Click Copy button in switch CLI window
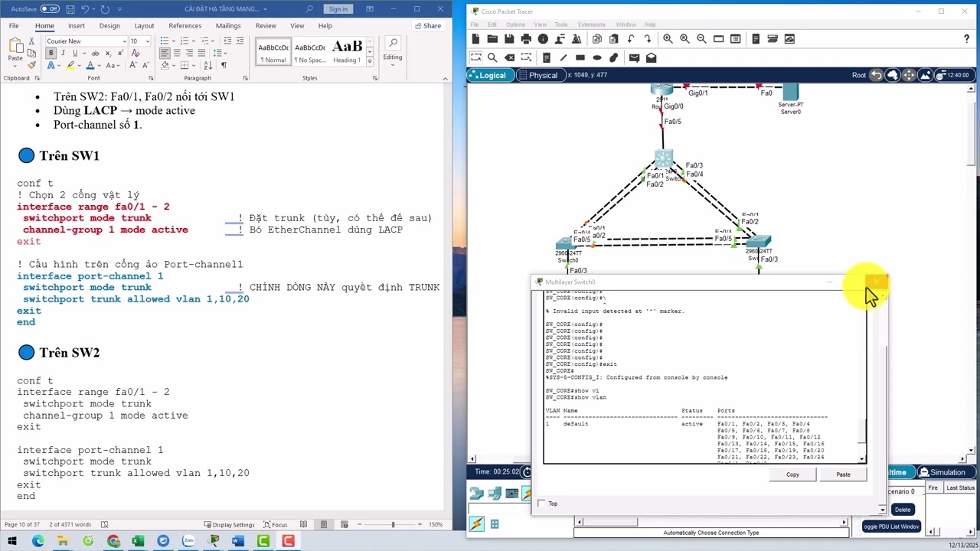 [792, 474]
